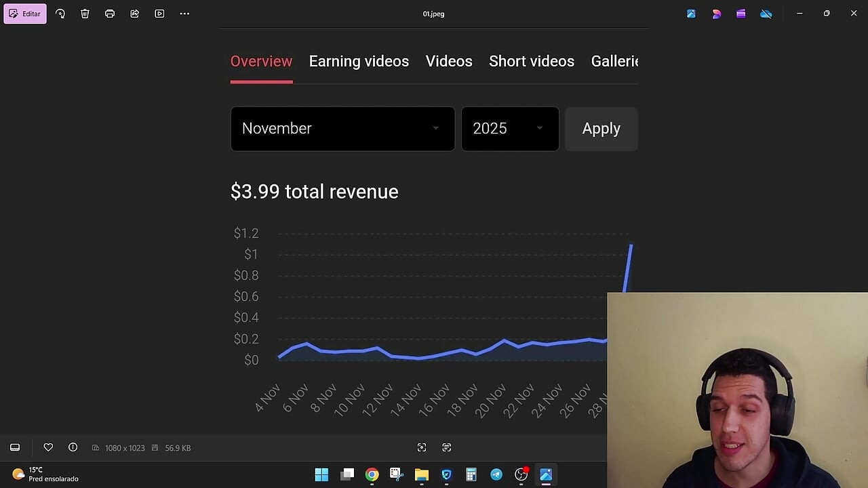Toggle the filmstrip icon in status bar

15,447
